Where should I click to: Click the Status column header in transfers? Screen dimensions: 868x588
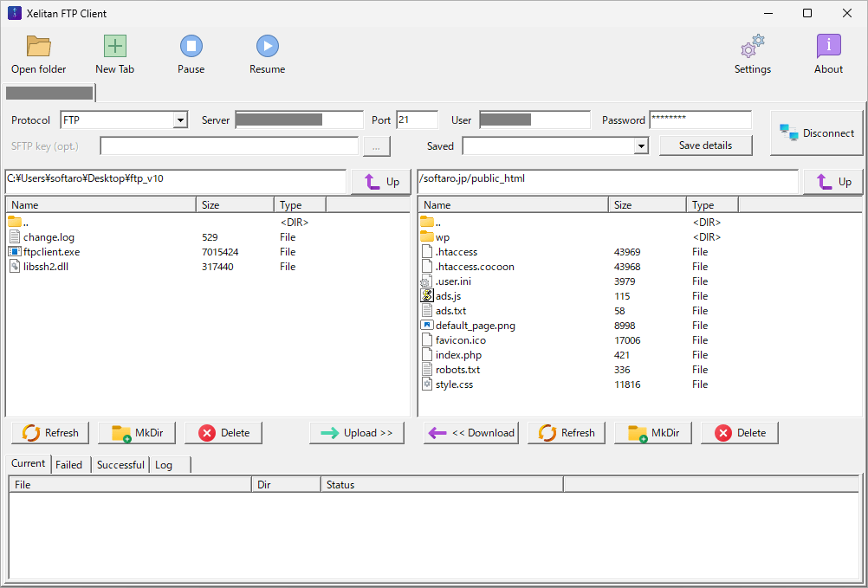pos(443,485)
